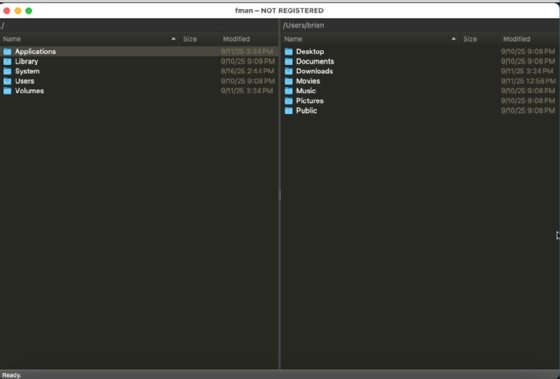The height and width of the screenshot is (379, 560).
Task: Sort left pane by Modified column
Action: click(x=236, y=39)
